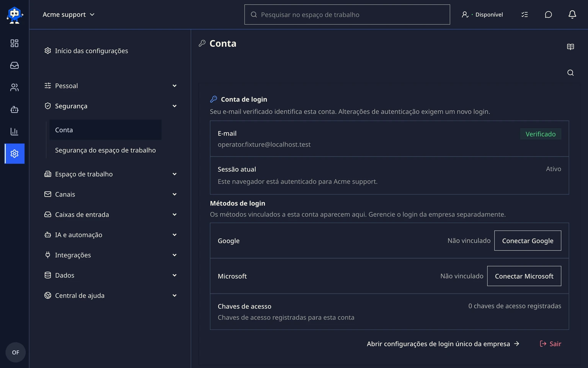Expand the Espaço de trabalho section
The image size is (588, 368).
110,174
